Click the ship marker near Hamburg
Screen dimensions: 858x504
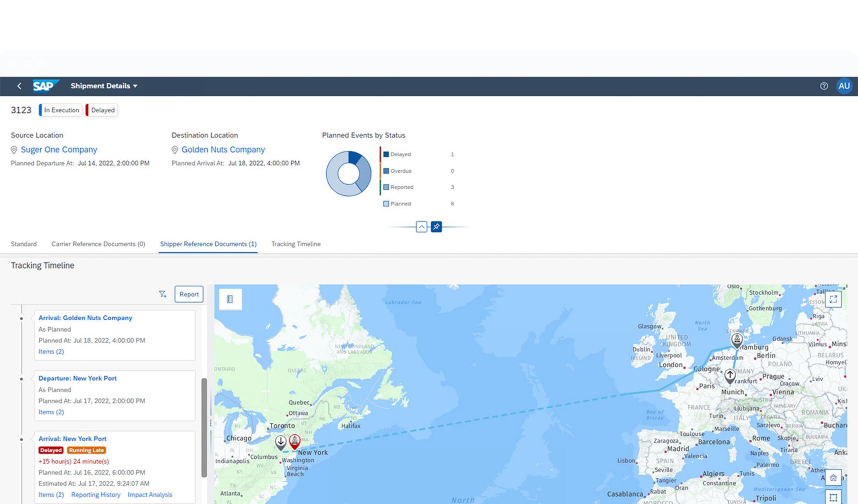pos(736,339)
